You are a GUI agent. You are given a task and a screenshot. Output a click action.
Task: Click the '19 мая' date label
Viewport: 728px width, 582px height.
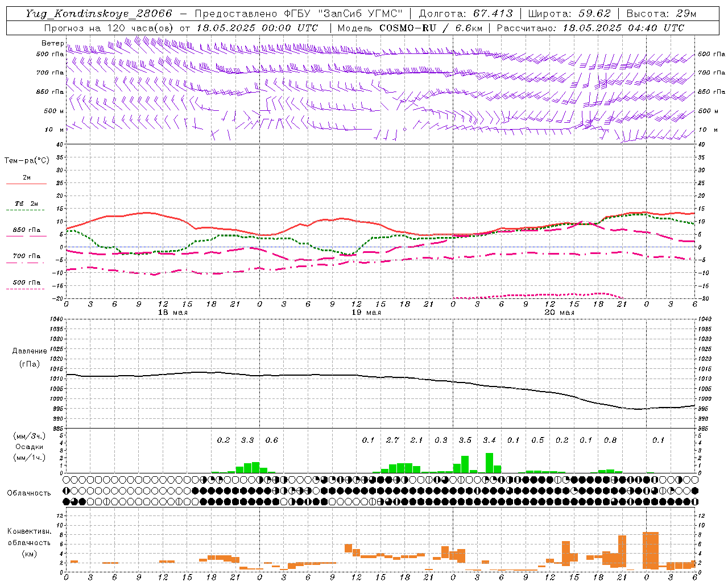366,313
